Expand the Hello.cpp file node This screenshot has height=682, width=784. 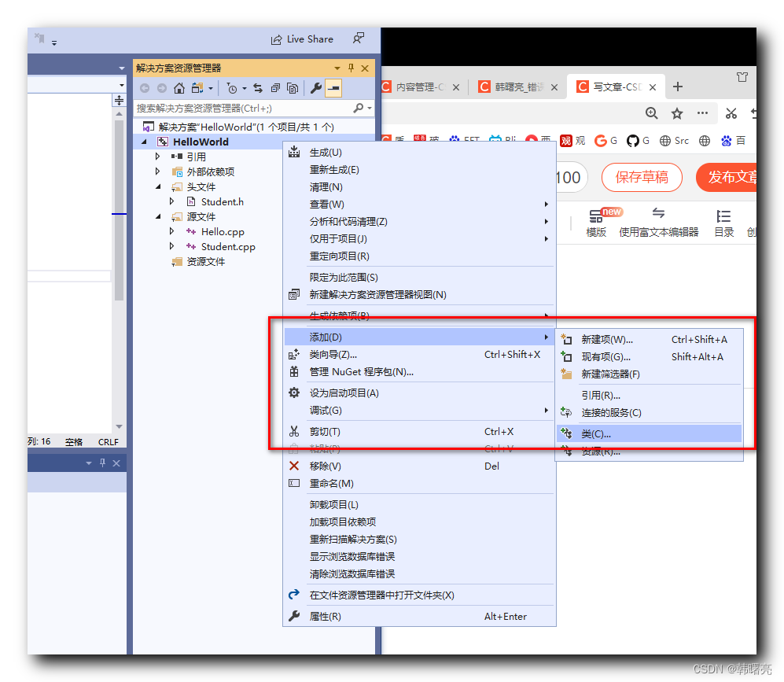(171, 231)
